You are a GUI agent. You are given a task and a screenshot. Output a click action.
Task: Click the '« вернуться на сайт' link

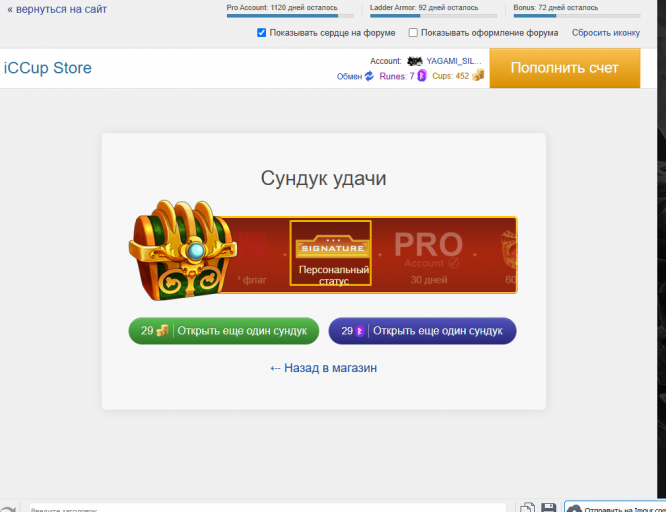pyautogui.click(x=57, y=9)
